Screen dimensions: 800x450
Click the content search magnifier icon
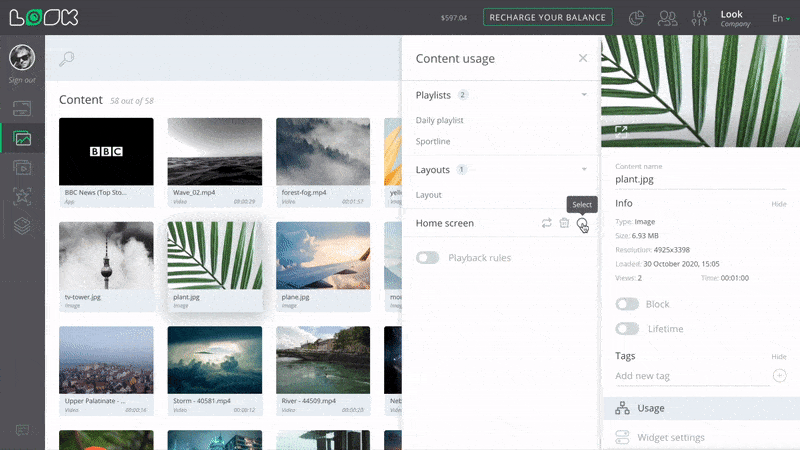(66, 59)
